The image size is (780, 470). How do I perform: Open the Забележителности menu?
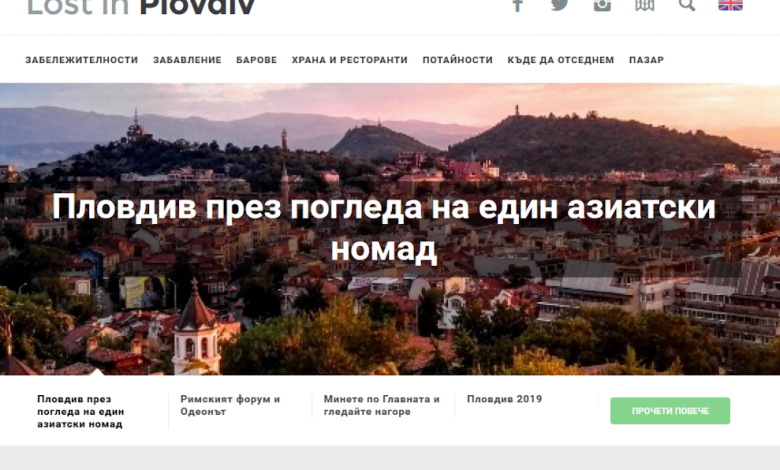(x=82, y=60)
